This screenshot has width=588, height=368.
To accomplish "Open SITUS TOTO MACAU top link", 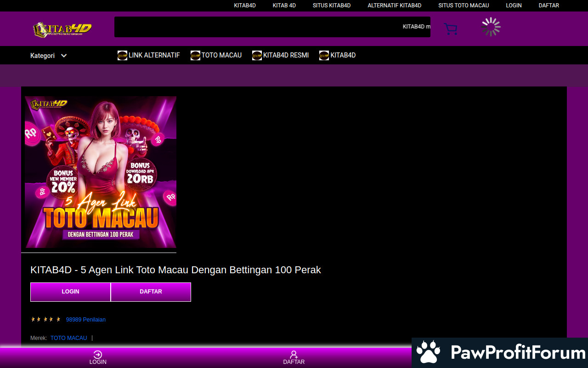I will tap(464, 6).
